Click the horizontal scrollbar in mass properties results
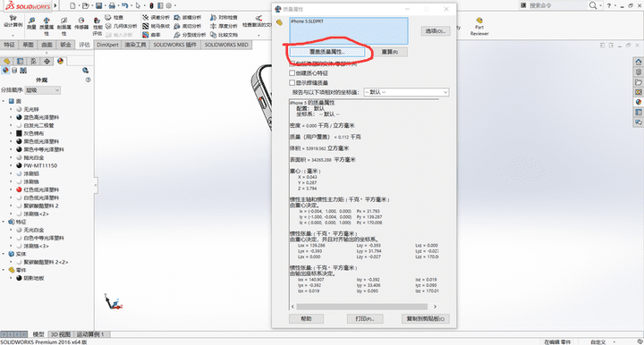Image resolution: width=644 pixels, height=345 pixels. [x=362, y=307]
